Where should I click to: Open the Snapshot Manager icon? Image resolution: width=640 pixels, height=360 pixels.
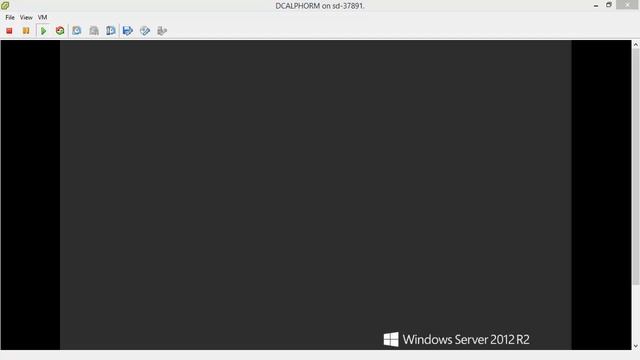coord(111,31)
